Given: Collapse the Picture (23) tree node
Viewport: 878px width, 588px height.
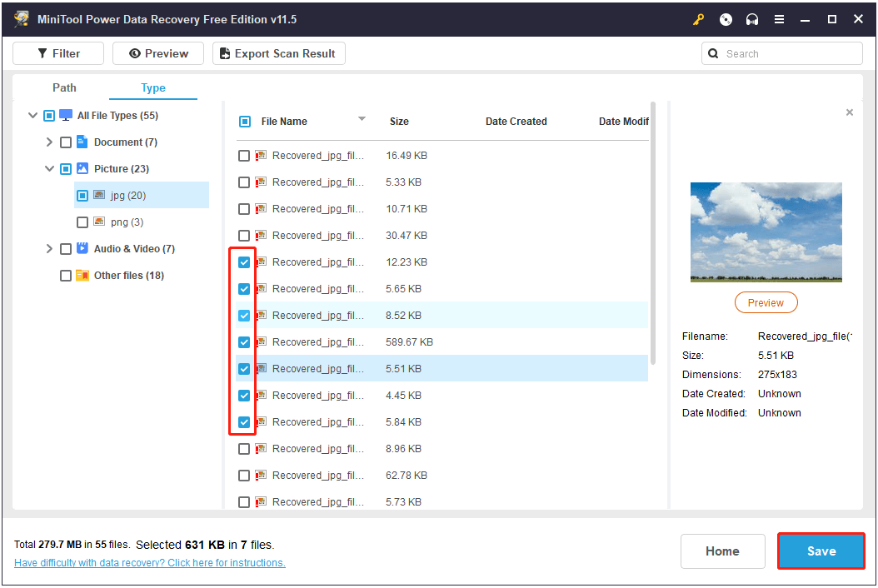Looking at the screenshot, I should coord(50,169).
